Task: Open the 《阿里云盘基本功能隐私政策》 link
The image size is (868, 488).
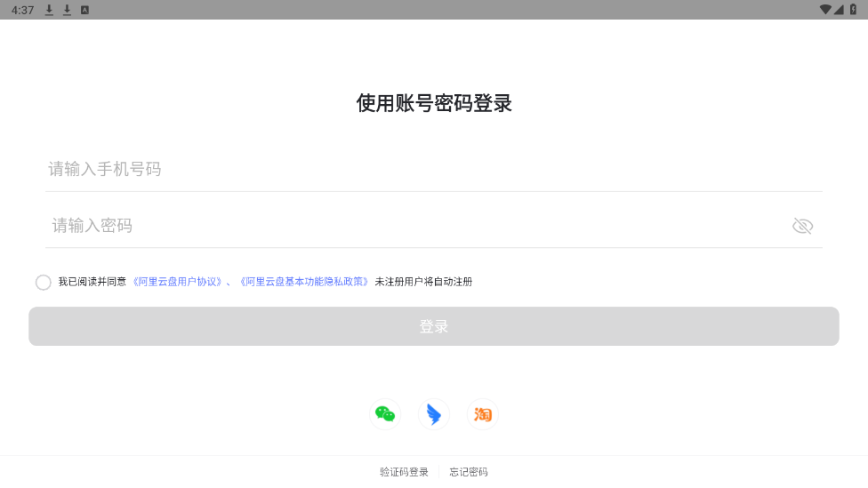Action: coord(304,282)
